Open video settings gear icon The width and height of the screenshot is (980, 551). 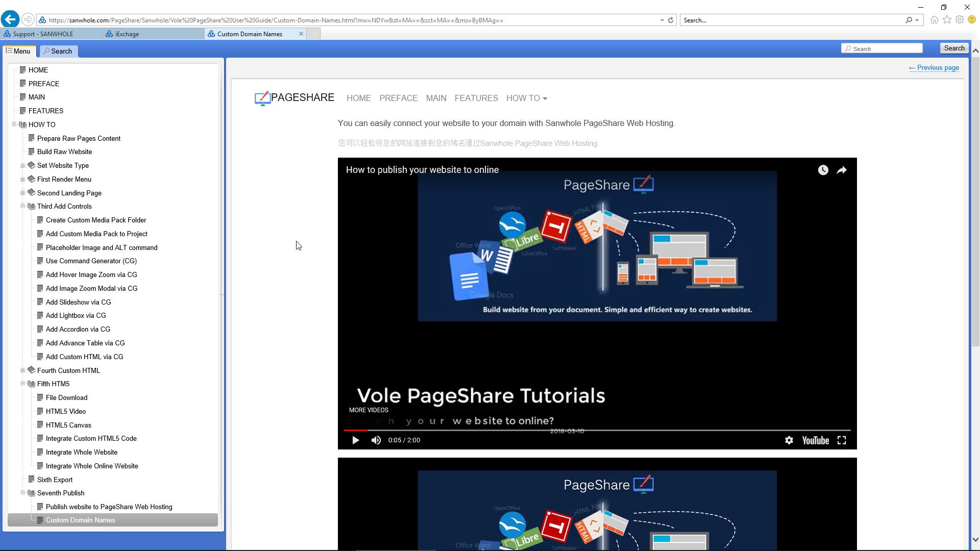click(789, 440)
